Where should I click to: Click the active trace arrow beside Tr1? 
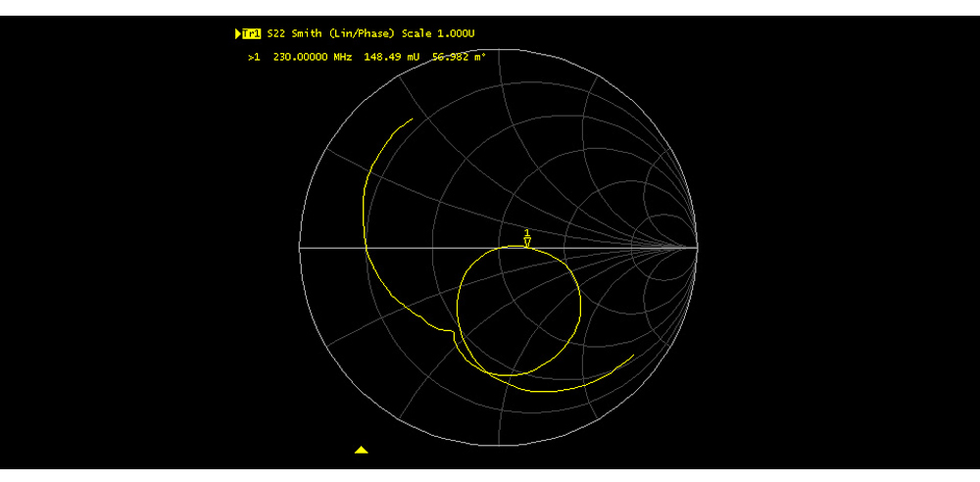point(237,34)
